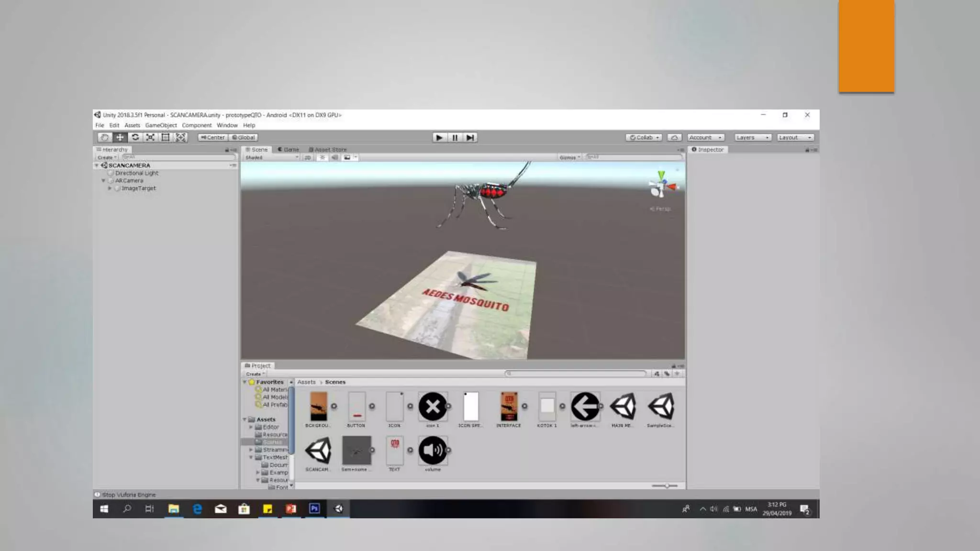Toggle scene audio button

pyautogui.click(x=334, y=157)
